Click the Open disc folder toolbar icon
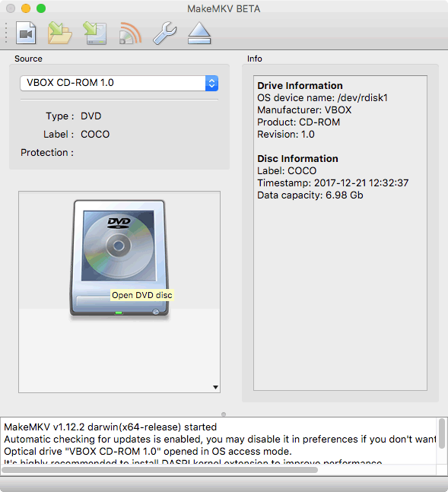The height and width of the screenshot is (492, 448). 59,33
